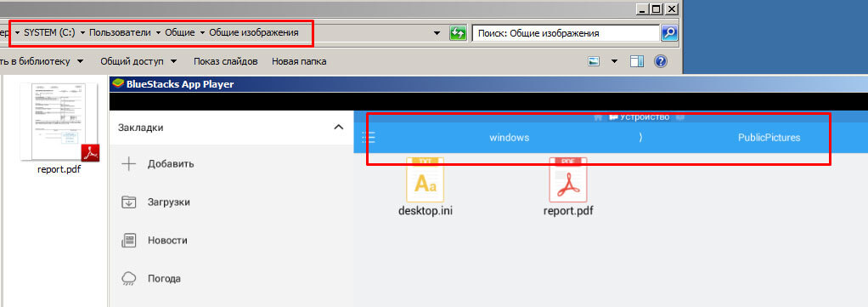
Task: Click the Погода cloud icon
Action: [x=128, y=278]
